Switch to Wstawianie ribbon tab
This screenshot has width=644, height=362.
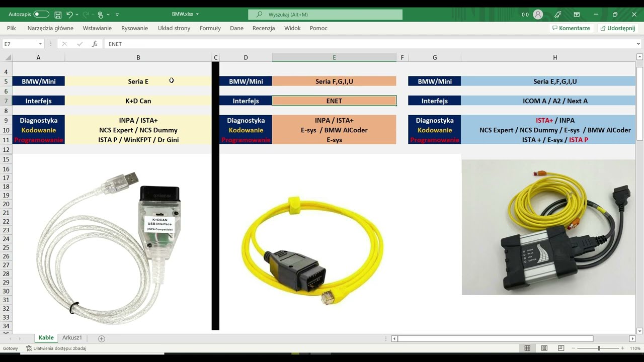(x=97, y=28)
